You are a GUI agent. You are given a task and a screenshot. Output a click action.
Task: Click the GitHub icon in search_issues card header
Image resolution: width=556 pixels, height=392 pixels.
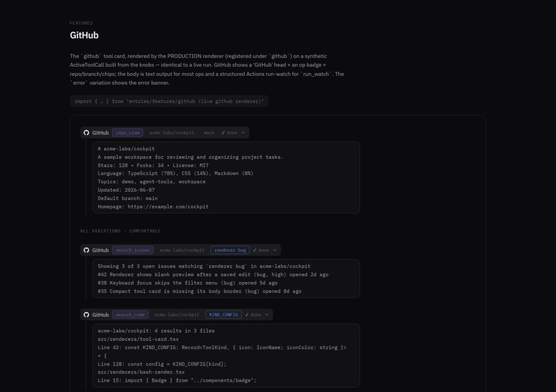pos(86,250)
